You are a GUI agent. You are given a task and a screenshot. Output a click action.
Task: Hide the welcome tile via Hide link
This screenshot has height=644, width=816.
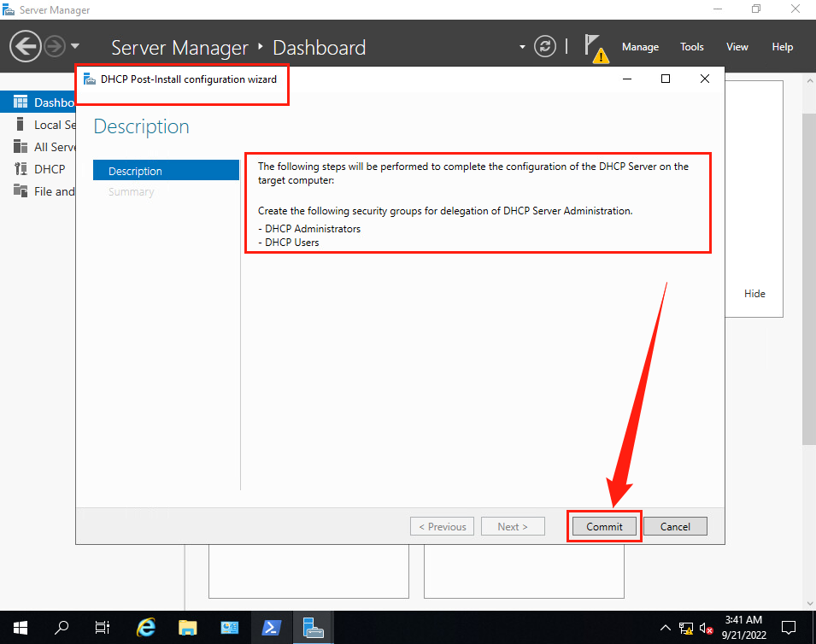pos(754,294)
